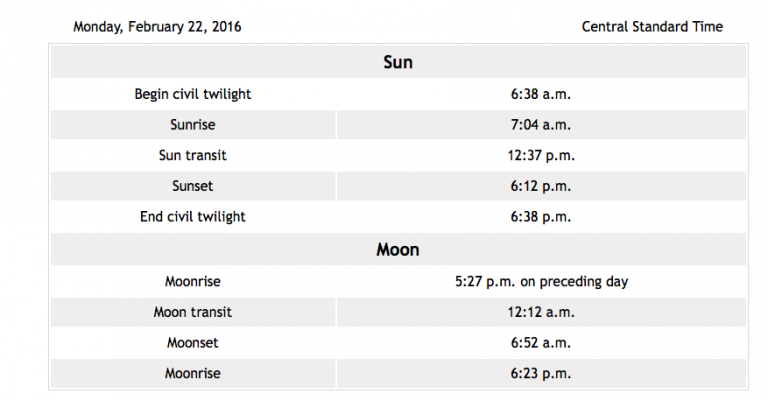This screenshot has width=768, height=401.
Task: Click the Moon section header
Action: click(398, 250)
